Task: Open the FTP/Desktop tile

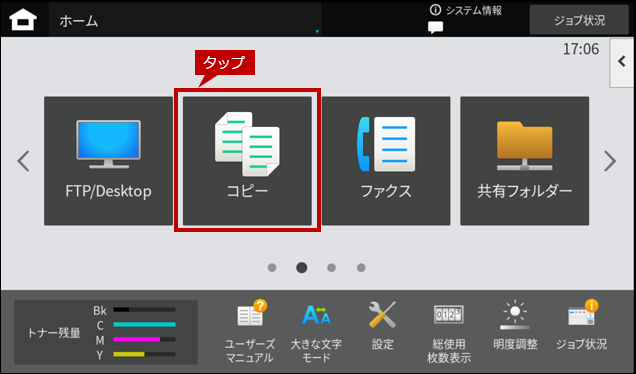Action: (108, 161)
